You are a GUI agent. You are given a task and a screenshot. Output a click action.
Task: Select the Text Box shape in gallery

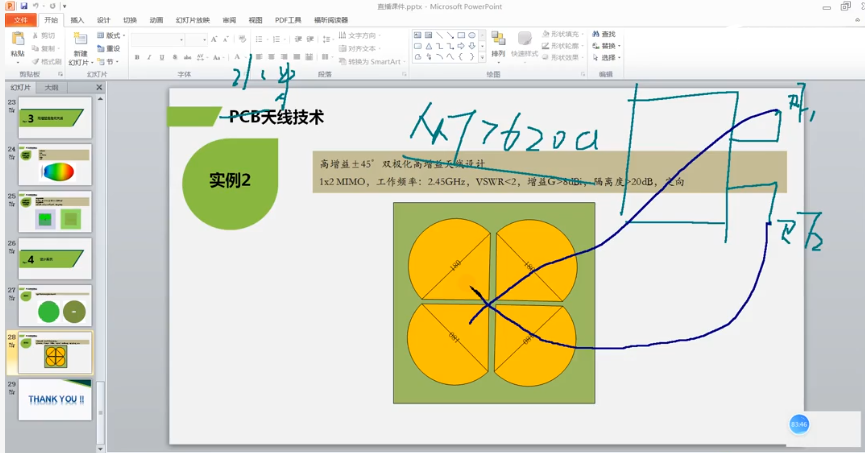[x=418, y=35]
